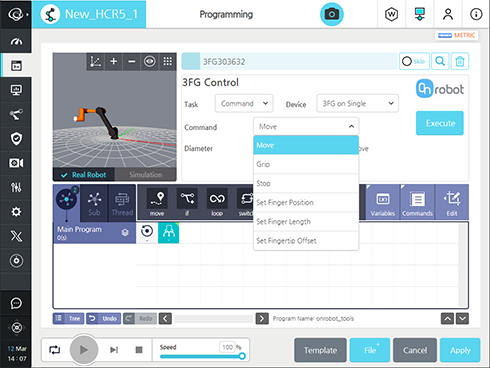Screen dimensions: 490x368
Task: Expand the Task Command dropdown
Action: click(x=244, y=103)
